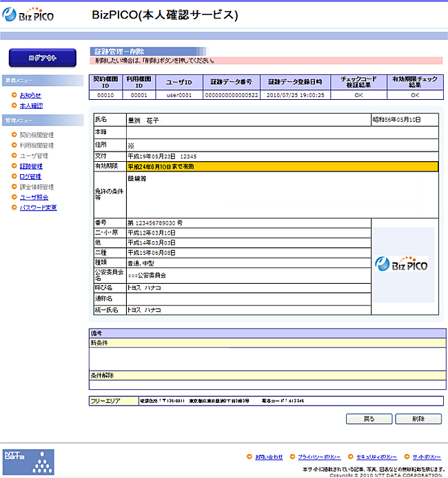Click the license photo with BizPICO placeholder

click(403, 265)
